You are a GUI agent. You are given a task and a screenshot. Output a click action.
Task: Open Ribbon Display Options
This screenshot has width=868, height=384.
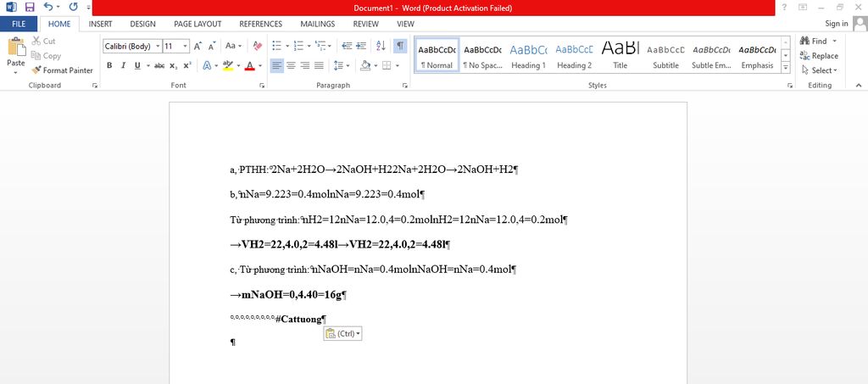(x=803, y=7)
